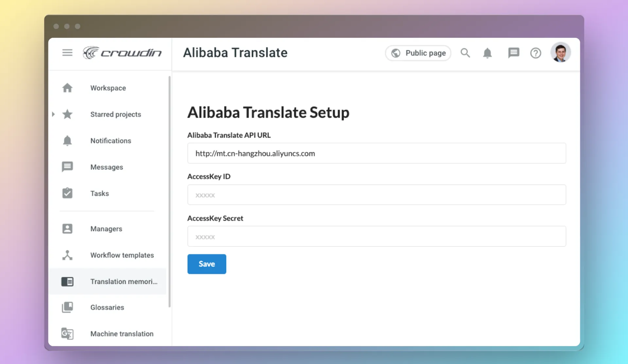The image size is (628, 364).
Task: Open Glossaries label in sidebar
Action: (107, 307)
